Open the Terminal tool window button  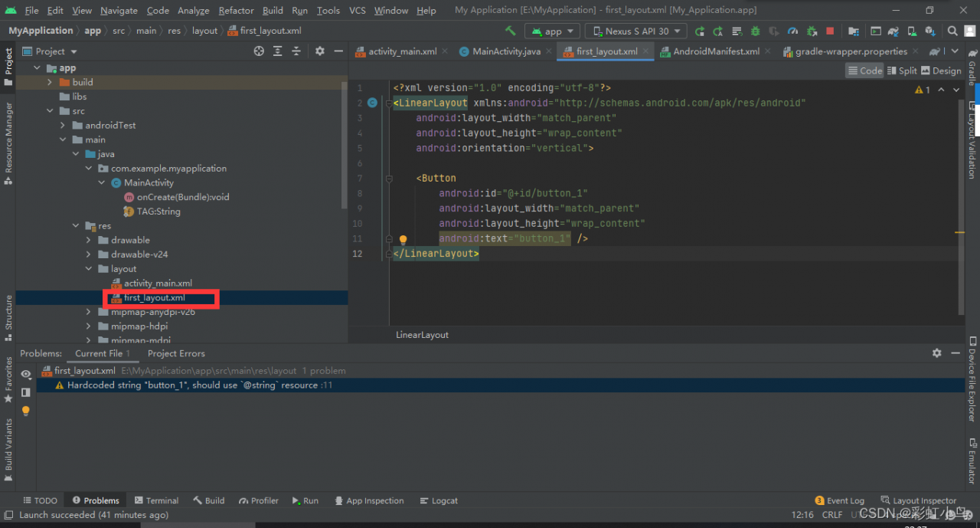click(x=156, y=500)
